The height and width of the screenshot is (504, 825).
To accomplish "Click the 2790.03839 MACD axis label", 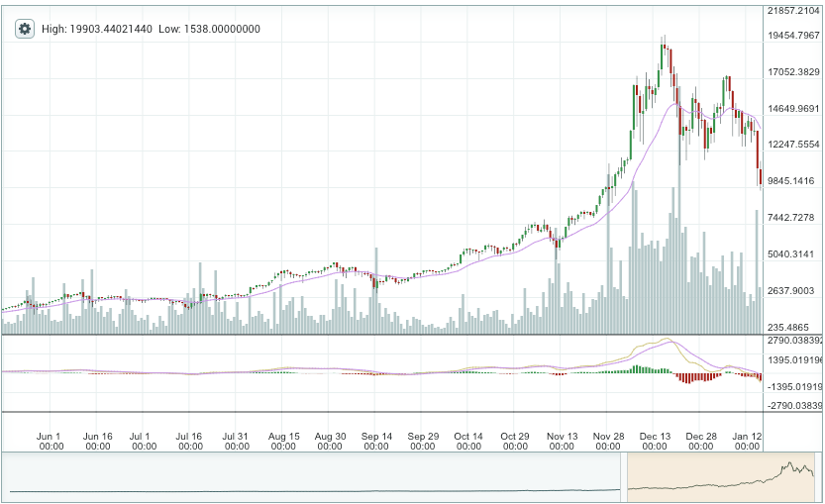I will 794,341.
